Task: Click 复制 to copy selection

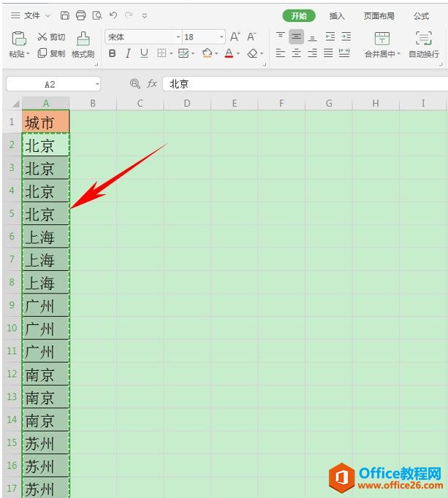Action: coord(51,53)
